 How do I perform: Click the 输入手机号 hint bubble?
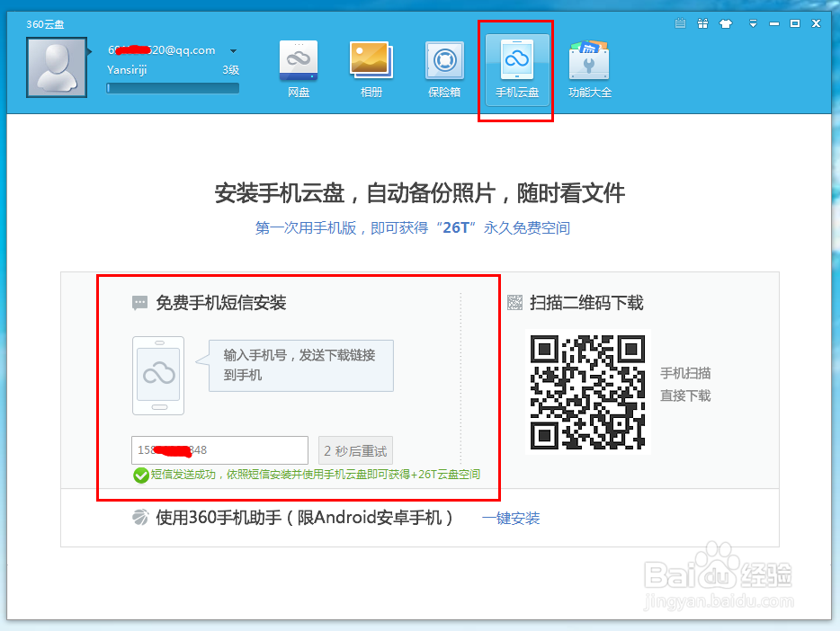300,366
